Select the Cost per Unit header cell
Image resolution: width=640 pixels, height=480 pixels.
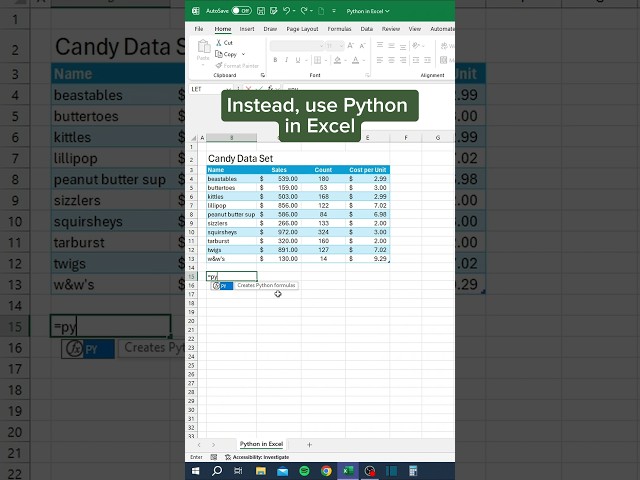click(367, 170)
